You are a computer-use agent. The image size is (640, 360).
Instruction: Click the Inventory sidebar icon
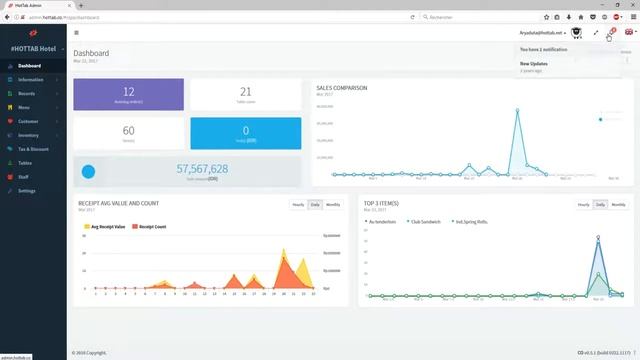[x=10, y=135]
